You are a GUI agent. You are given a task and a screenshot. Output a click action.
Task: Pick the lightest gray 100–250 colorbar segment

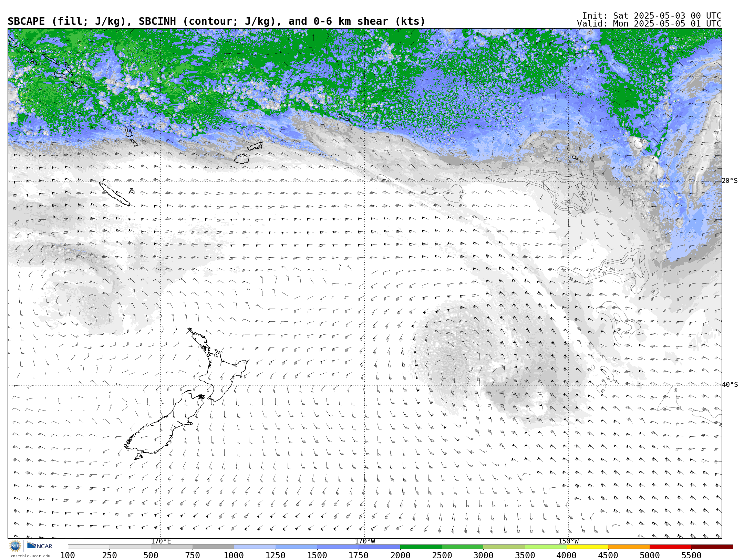coord(89,547)
